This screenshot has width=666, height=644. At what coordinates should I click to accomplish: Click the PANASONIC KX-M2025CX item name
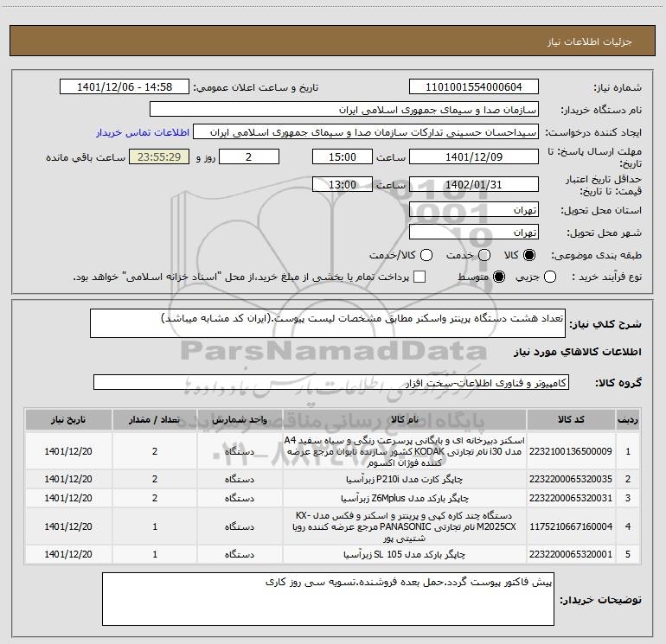click(405, 526)
